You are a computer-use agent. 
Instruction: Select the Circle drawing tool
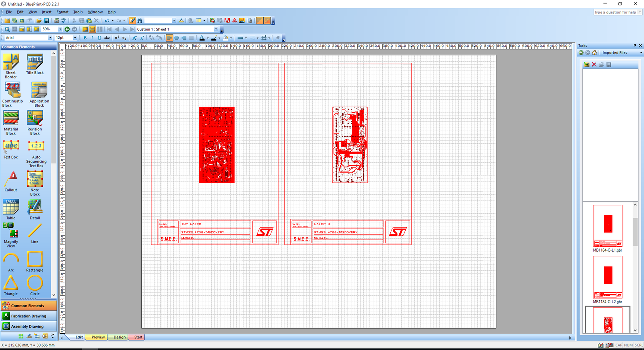[35, 285]
